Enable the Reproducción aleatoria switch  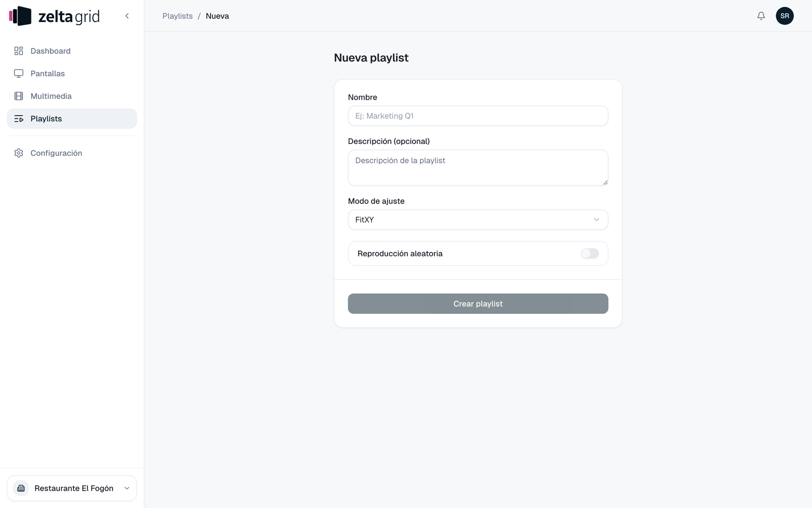pyautogui.click(x=590, y=253)
